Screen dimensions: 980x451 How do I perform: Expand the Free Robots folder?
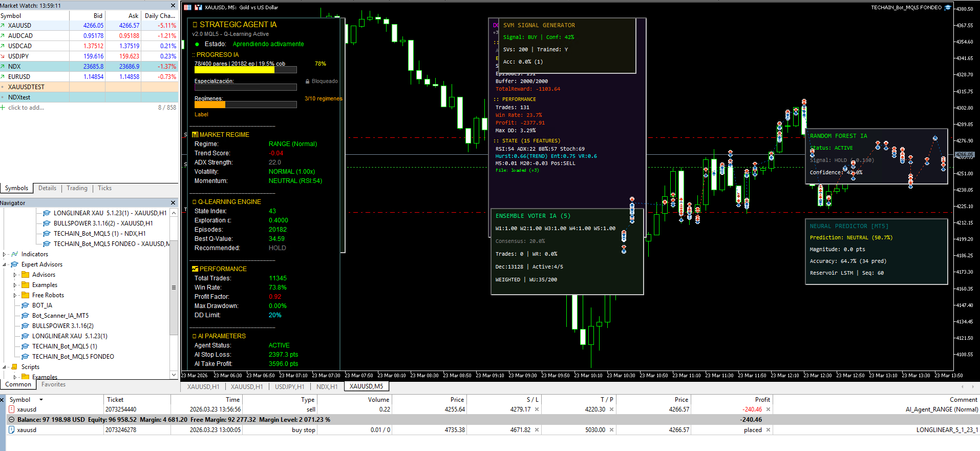click(x=15, y=295)
